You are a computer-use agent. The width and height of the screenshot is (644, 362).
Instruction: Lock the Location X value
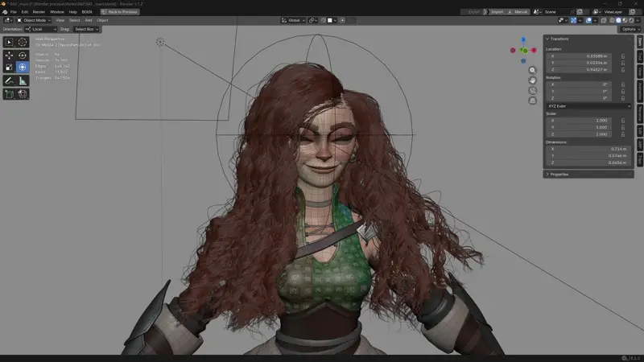click(x=623, y=56)
